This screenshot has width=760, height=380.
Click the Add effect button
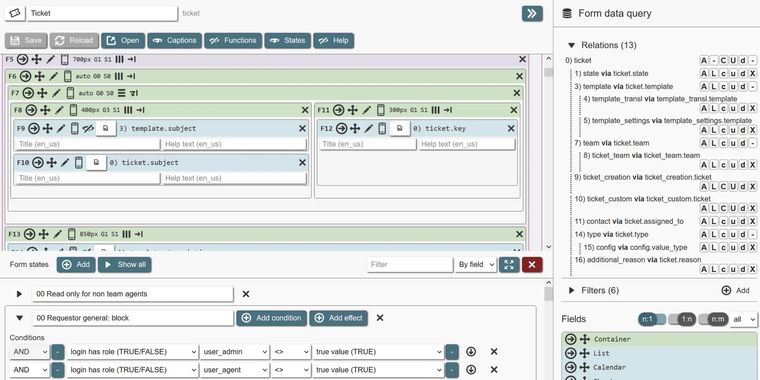(339, 318)
